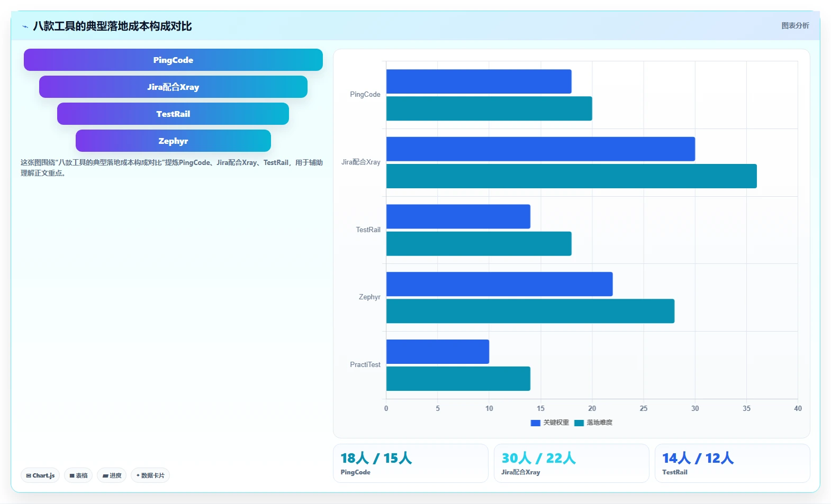The height and width of the screenshot is (504, 831).
Task: Click the Chart.js tag chip
Action: point(40,475)
